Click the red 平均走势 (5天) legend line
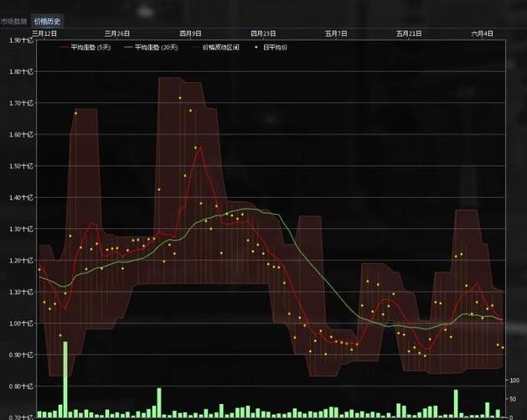 tap(65, 48)
